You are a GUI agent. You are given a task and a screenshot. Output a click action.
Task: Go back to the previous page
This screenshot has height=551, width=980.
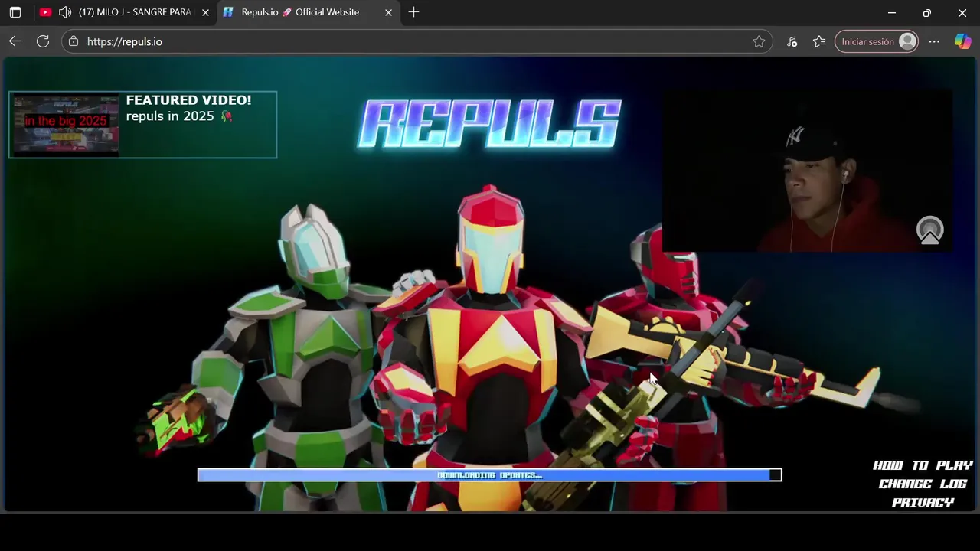15,41
